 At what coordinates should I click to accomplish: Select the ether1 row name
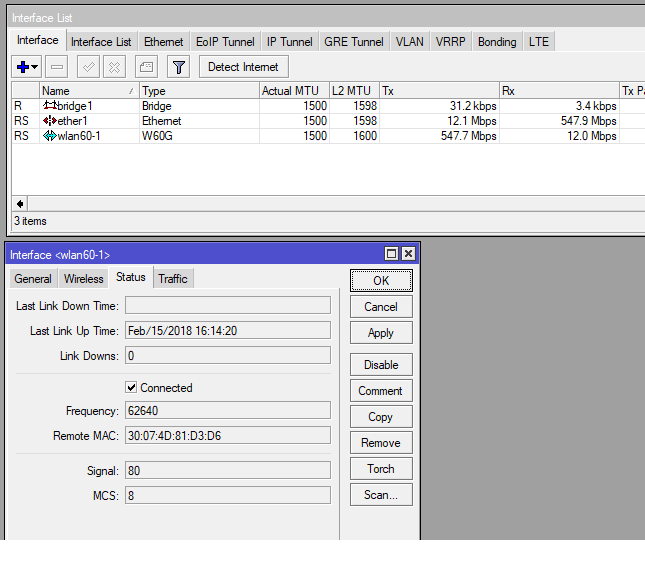pos(72,121)
